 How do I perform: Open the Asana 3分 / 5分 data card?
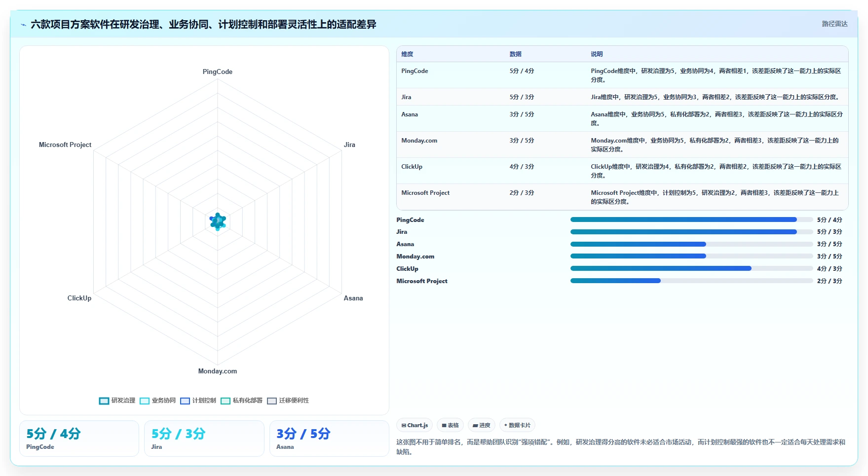pos(329,439)
